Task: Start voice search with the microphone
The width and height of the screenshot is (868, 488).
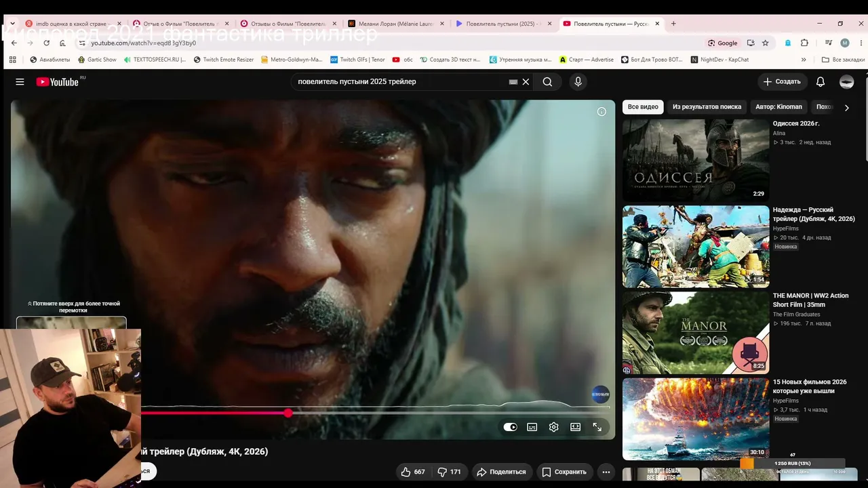Action: tap(578, 82)
